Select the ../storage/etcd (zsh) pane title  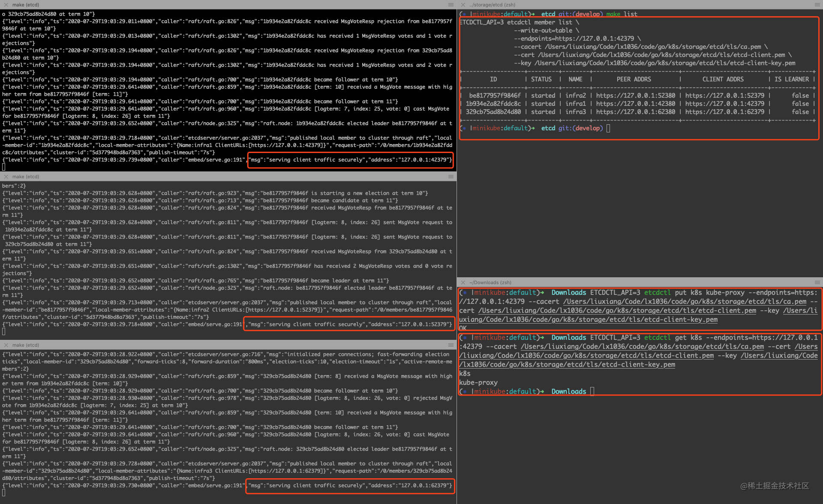pyautogui.click(x=492, y=5)
